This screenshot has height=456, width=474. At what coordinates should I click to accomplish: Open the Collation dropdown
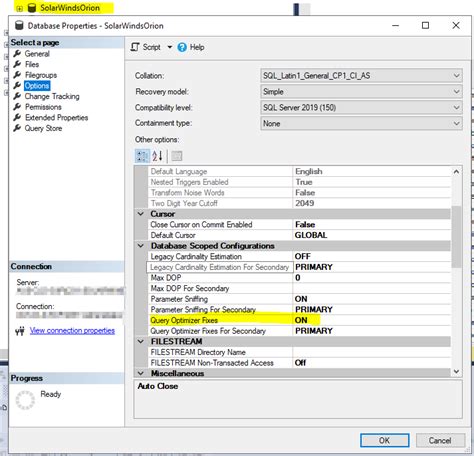[x=361, y=76]
